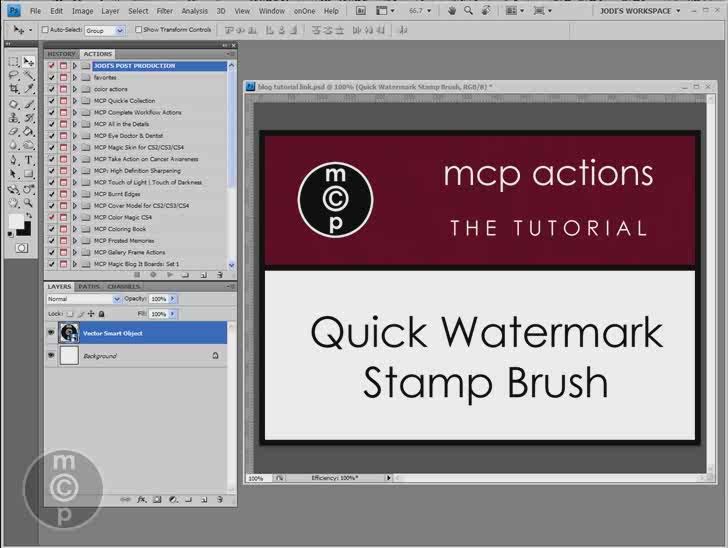The height and width of the screenshot is (548, 728).
Task: Open the Opacity slider arrow
Action: tap(173, 299)
